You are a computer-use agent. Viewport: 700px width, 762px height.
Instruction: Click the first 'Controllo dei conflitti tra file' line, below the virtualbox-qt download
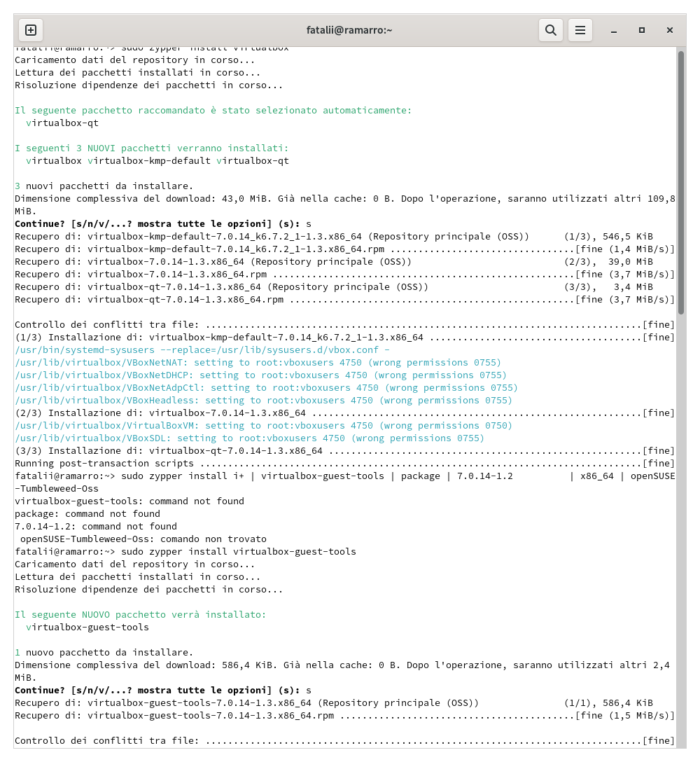click(x=345, y=325)
